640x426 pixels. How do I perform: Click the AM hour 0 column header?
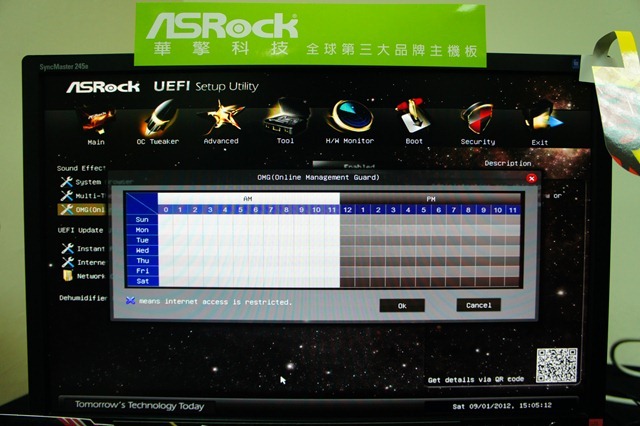click(x=166, y=210)
